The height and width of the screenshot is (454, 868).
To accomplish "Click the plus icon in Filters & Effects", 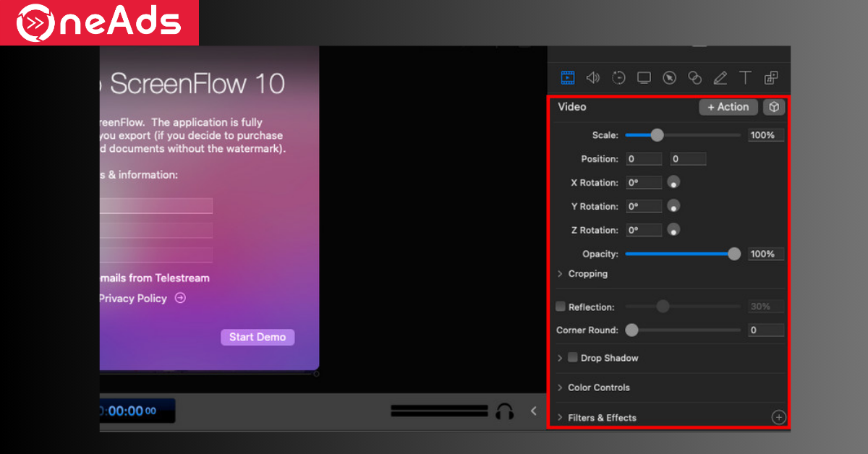I will click(778, 417).
